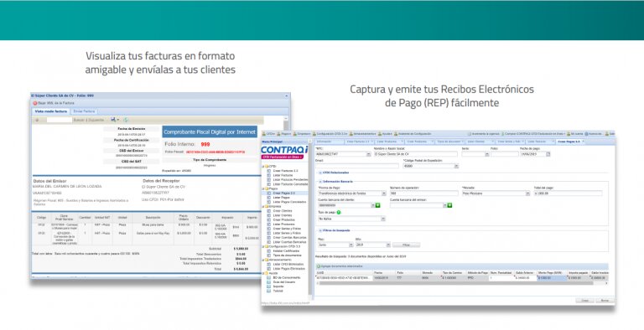Open the Año filter dropdown
The height and width of the screenshot is (330, 644).
(x=388, y=245)
